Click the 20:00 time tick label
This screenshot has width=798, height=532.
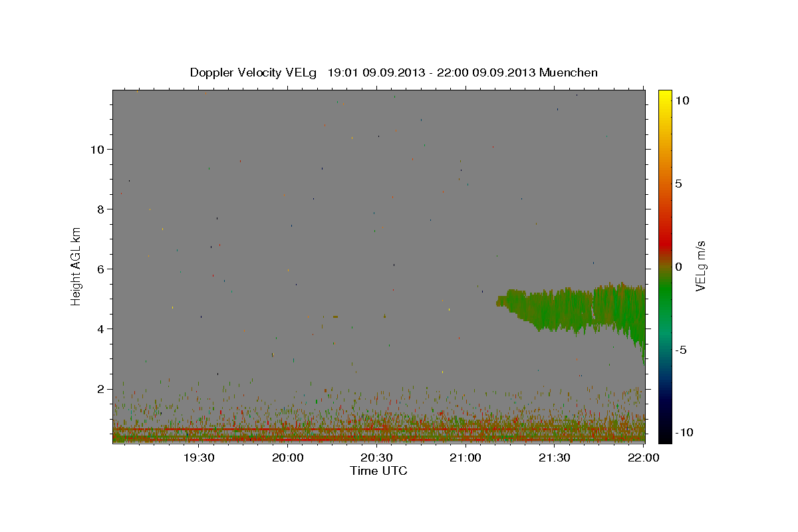288,458
